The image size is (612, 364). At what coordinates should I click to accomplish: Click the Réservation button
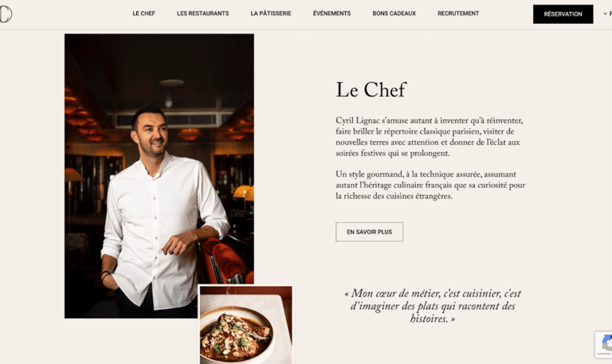point(563,14)
